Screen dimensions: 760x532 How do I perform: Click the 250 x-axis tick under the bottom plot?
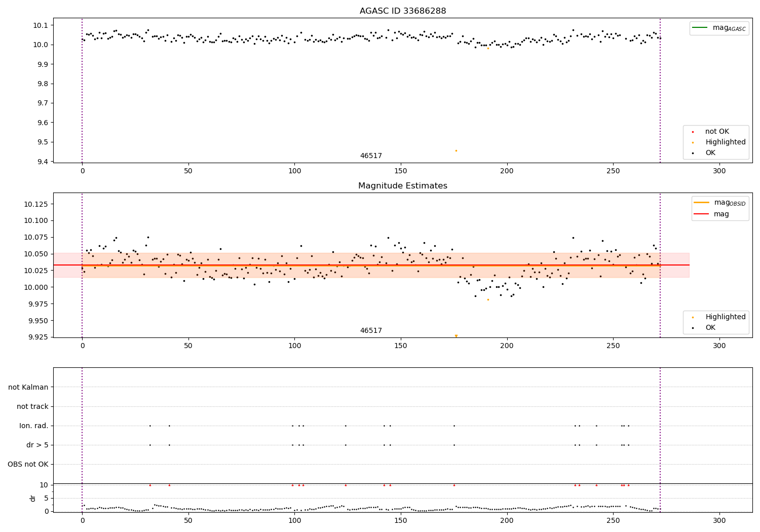pos(613,520)
